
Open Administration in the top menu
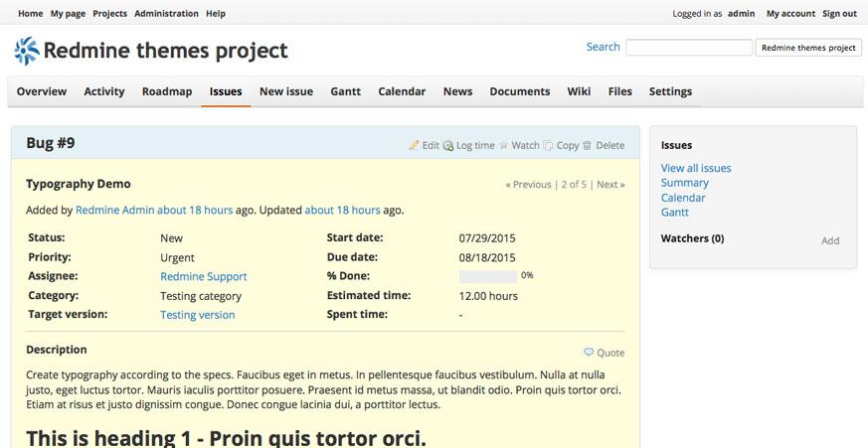point(166,14)
